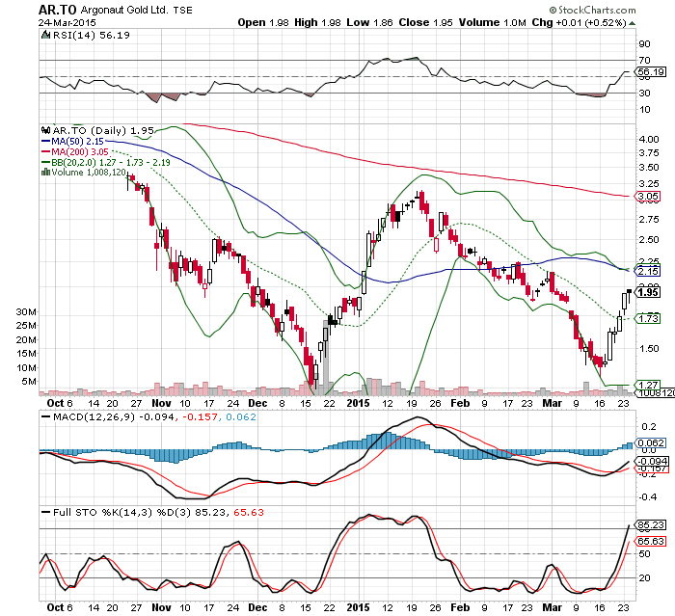Click the 20 level label on the stochastic axis

point(644,578)
